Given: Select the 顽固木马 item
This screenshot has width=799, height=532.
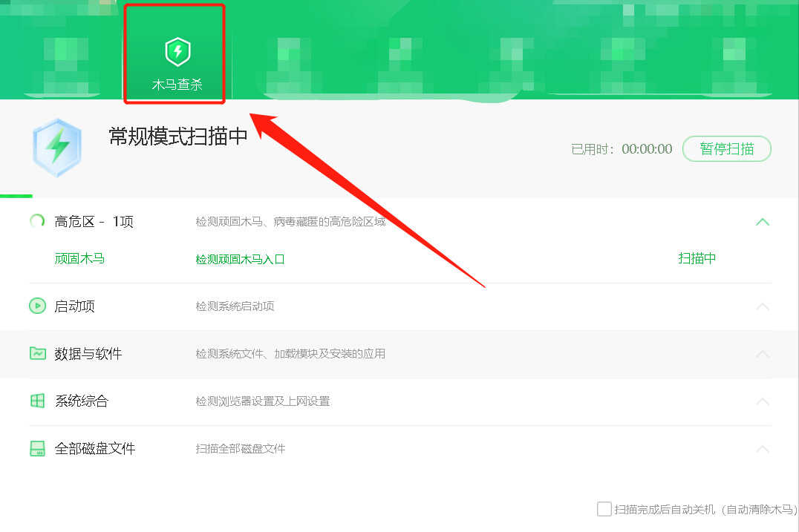Looking at the screenshot, I should 79,259.
